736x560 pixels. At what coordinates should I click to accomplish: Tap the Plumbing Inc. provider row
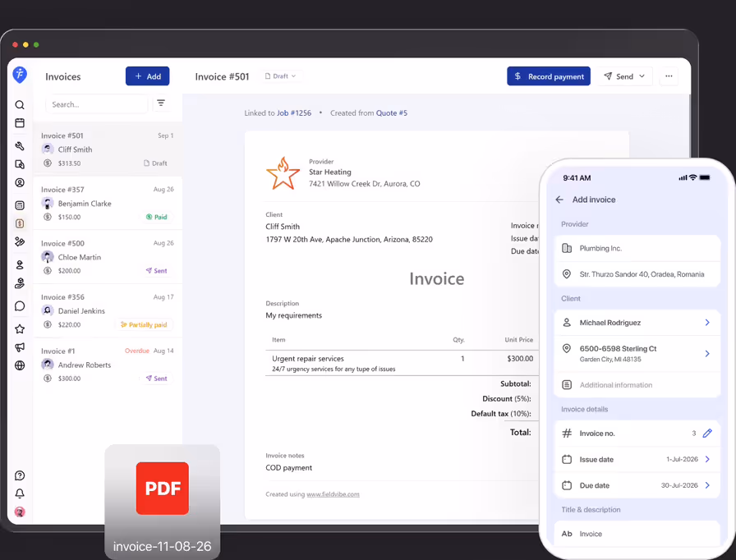pyautogui.click(x=637, y=248)
